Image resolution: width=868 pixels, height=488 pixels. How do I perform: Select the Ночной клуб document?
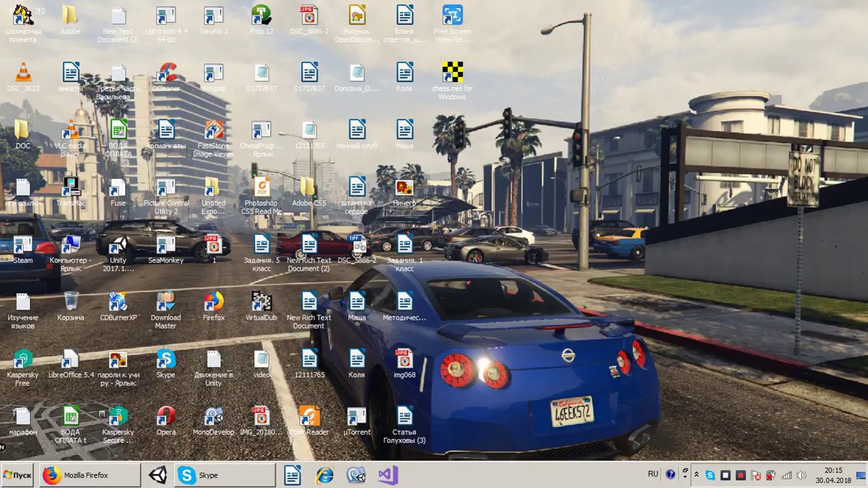357,134
